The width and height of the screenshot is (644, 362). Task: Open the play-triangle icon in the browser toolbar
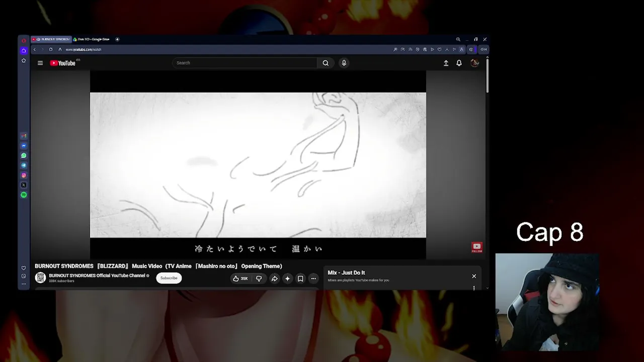coord(432,49)
